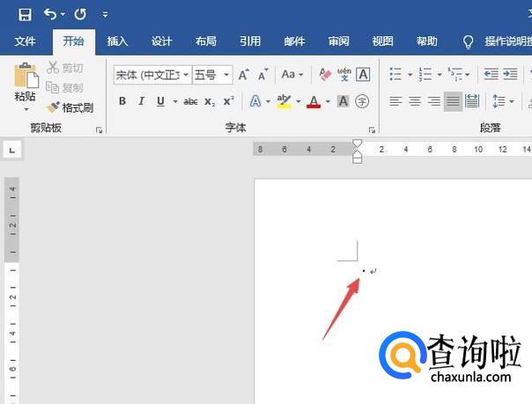Click the increase indent icon
The height and width of the screenshot is (404, 532).
[x=510, y=74]
